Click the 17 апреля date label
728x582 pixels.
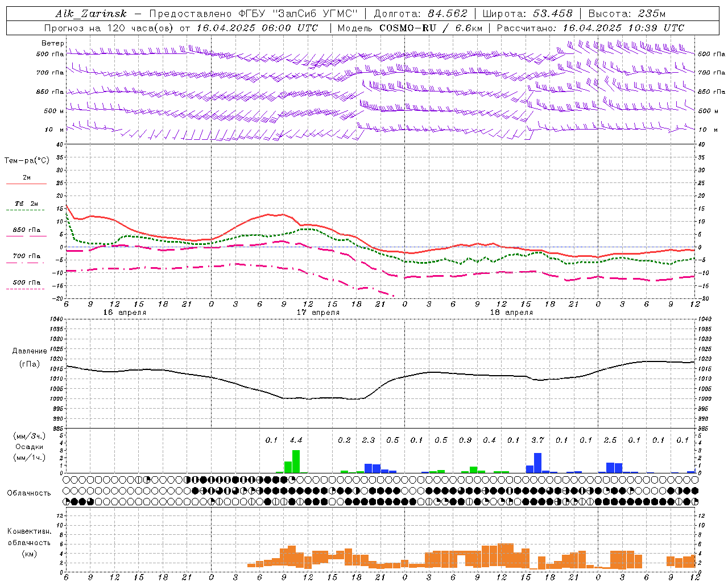tap(318, 313)
